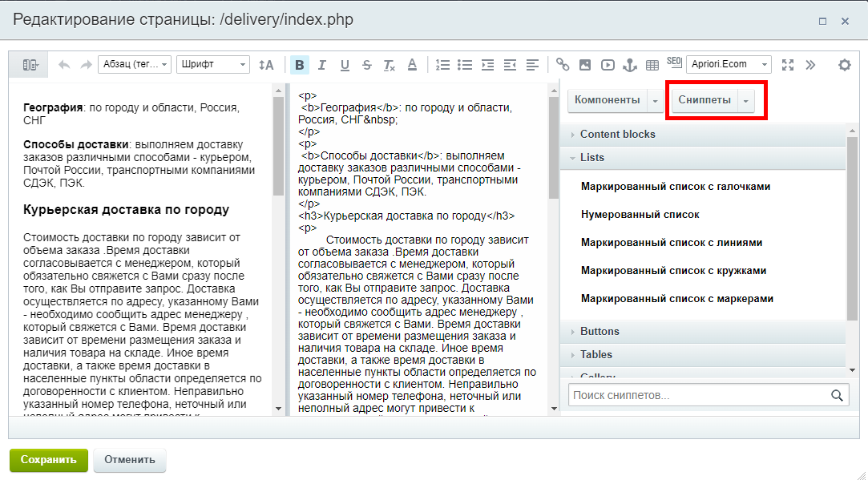Toggle bold formatting in toolbar

pyautogui.click(x=300, y=65)
